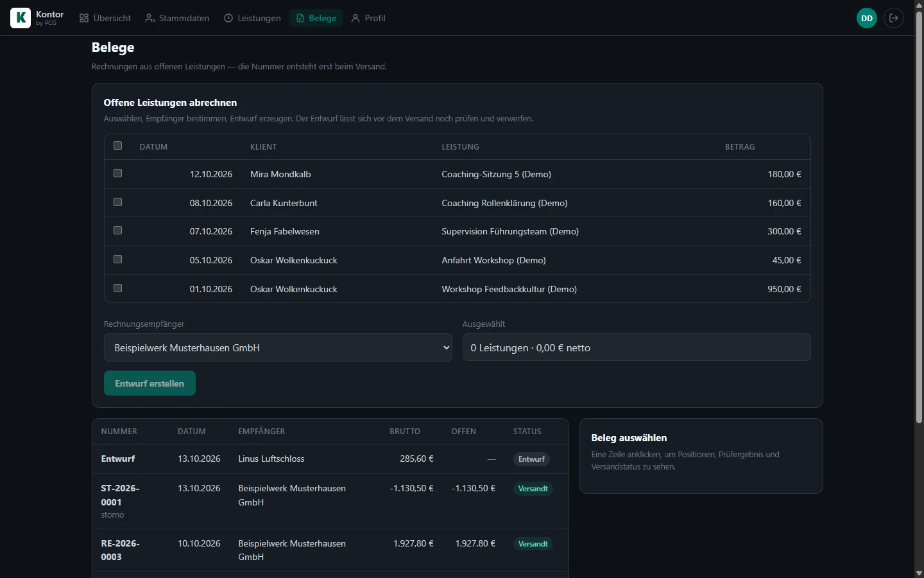Click the Kontor K logo icon
This screenshot has width=924, height=578.
[x=21, y=18]
